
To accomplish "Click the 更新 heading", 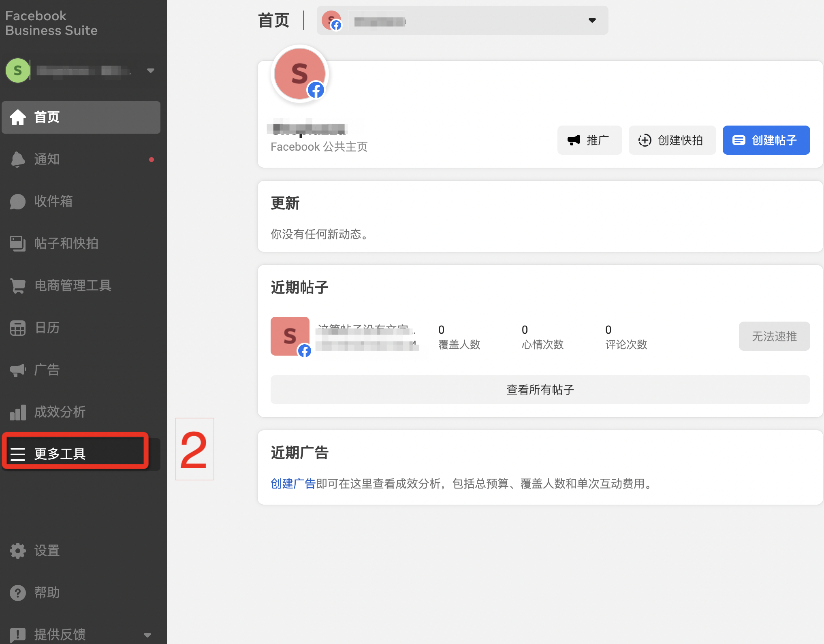I will pyautogui.click(x=285, y=203).
